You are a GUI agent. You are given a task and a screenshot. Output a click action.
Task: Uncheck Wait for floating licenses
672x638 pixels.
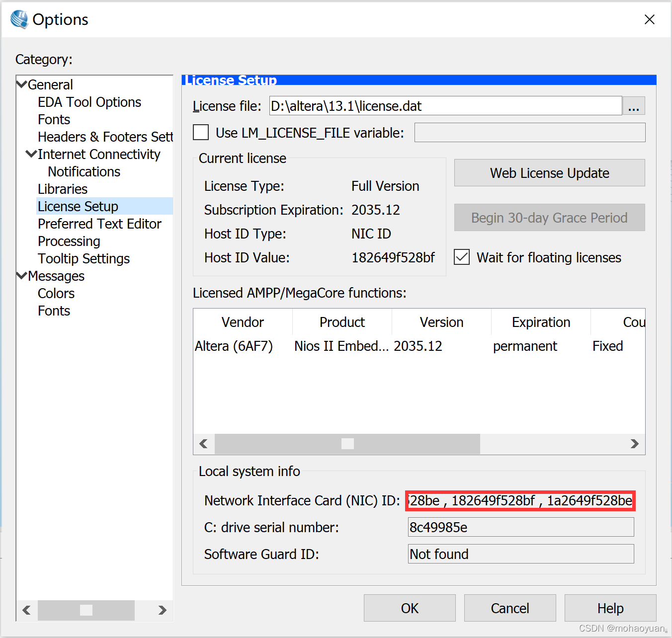tap(462, 257)
